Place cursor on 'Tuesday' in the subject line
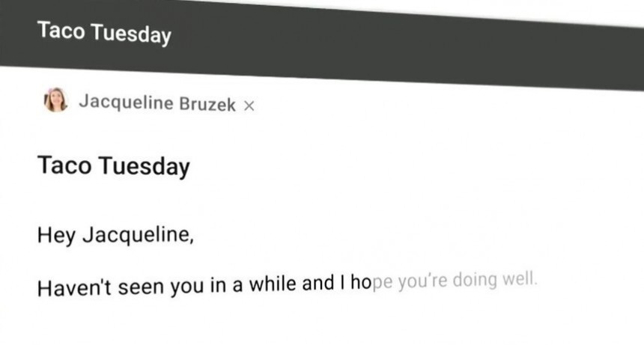This screenshot has width=644, height=345. (145, 166)
